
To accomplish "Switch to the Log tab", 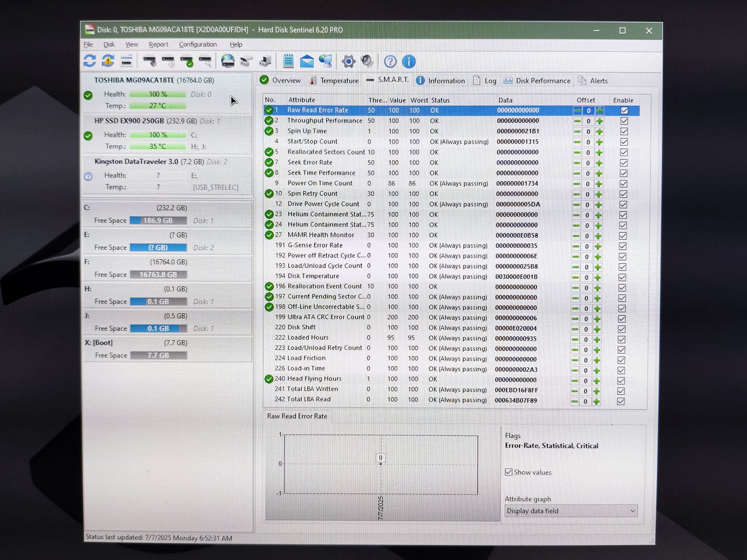I will [485, 80].
